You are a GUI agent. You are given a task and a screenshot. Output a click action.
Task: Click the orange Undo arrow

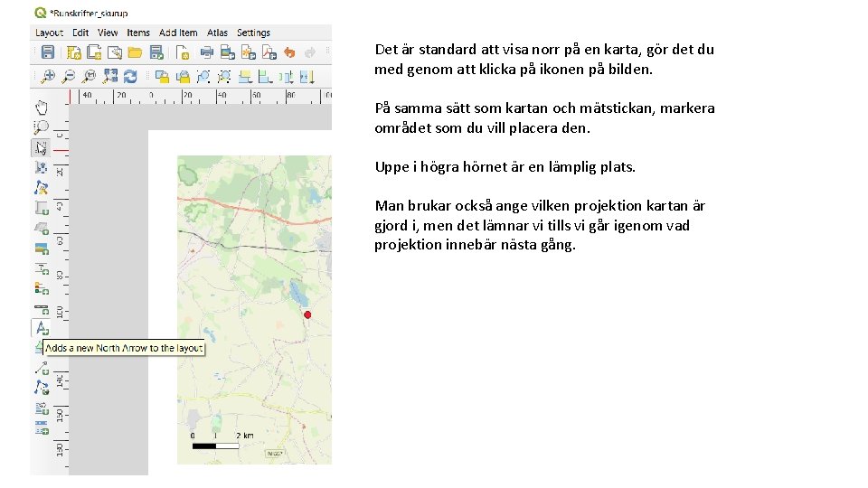pos(289,52)
